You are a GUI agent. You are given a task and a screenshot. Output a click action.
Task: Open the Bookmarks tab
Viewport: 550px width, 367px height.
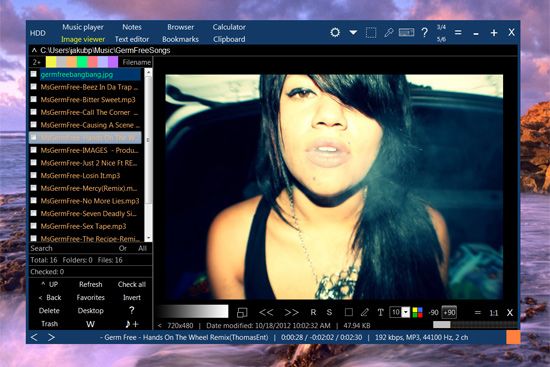pyautogui.click(x=180, y=39)
